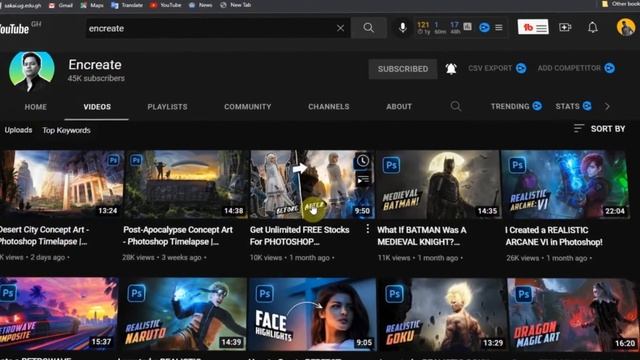This screenshot has width=640, height=360.
Task: Click the SUBSCRIBED button
Action: (402, 69)
